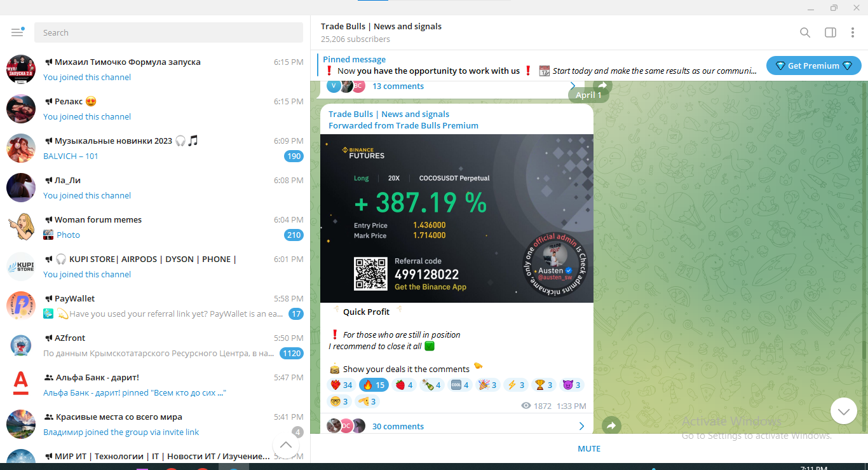Click the Search input field
Screen dimensions: 868x470
[x=168, y=32]
